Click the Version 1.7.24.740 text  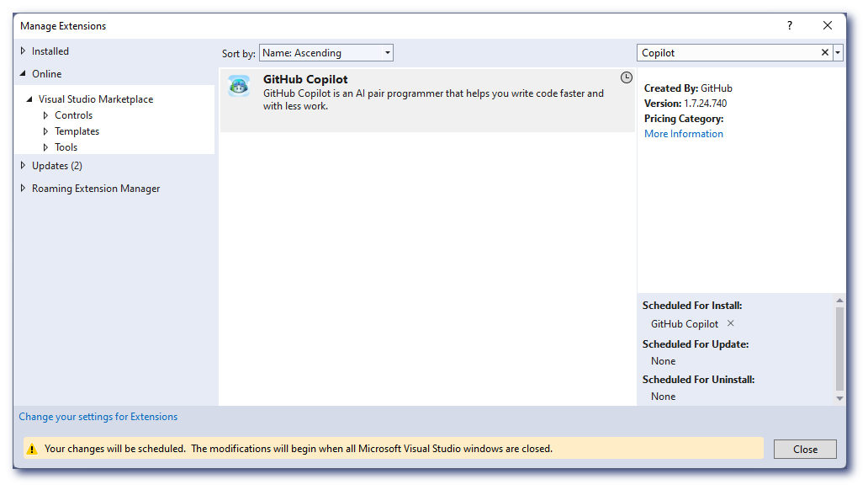click(x=685, y=103)
